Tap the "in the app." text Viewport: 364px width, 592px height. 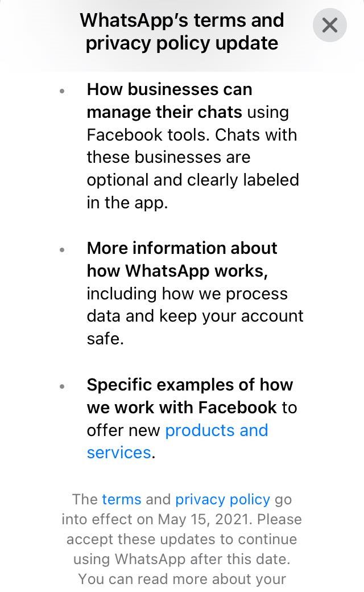coord(127,203)
